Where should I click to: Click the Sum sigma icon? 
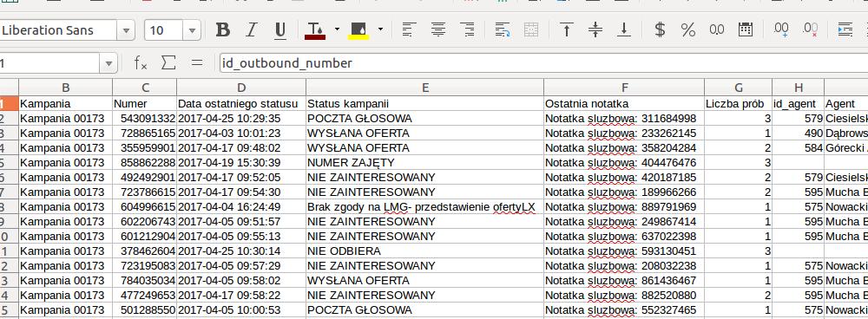click(x=168, y=63)
